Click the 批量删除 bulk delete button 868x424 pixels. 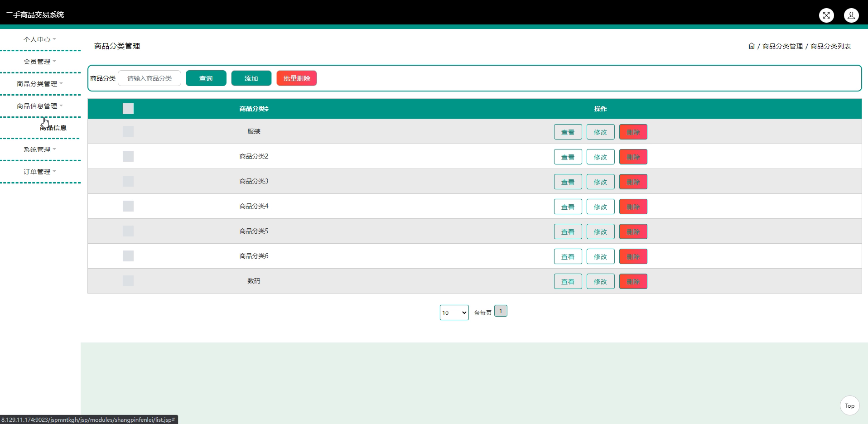297,78
